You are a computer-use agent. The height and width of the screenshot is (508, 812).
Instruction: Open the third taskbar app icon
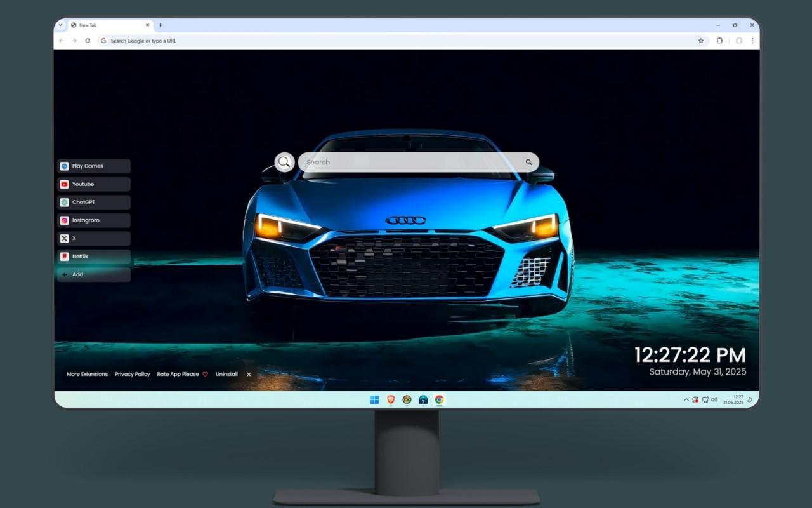tap(407, 399)
